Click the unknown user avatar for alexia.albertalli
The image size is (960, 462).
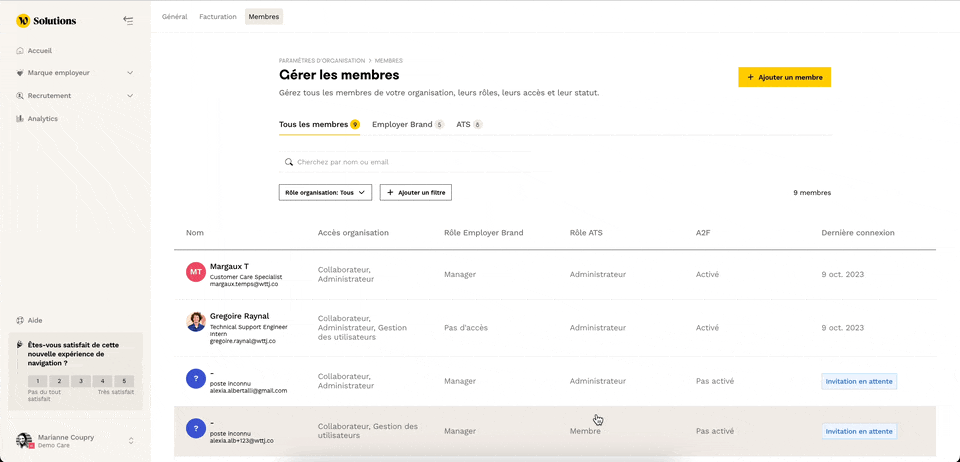pyautogui.click(x=196, y=378)
